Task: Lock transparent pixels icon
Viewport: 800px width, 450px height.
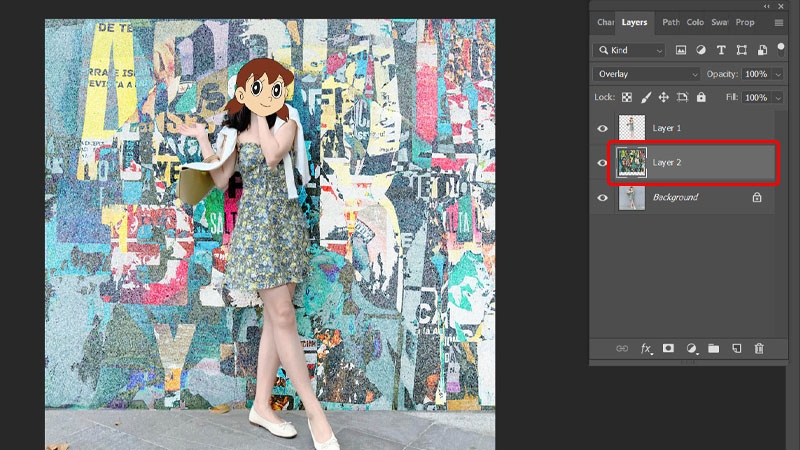Action: pos(627,97)
